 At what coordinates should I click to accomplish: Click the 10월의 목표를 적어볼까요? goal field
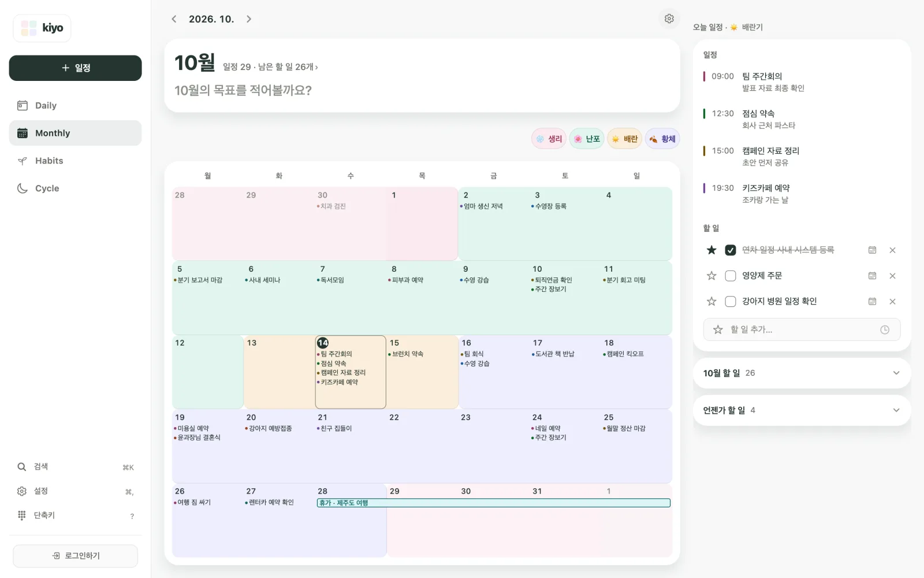[x=243, y=91]
